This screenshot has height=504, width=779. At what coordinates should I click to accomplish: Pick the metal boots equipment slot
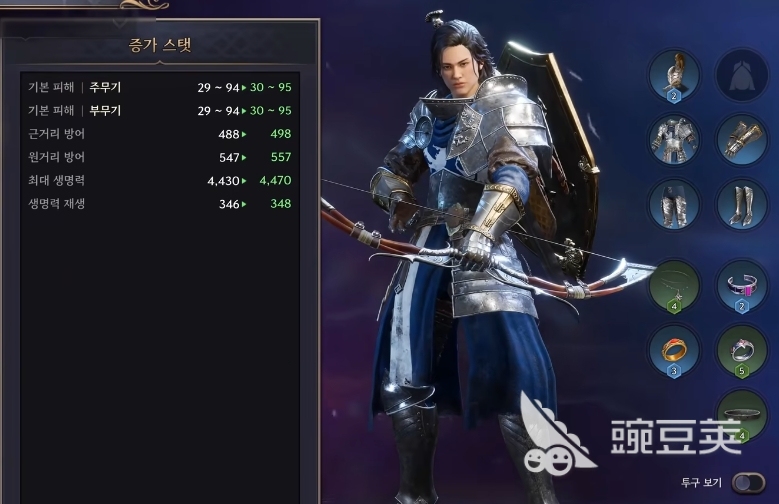(742, 204)
